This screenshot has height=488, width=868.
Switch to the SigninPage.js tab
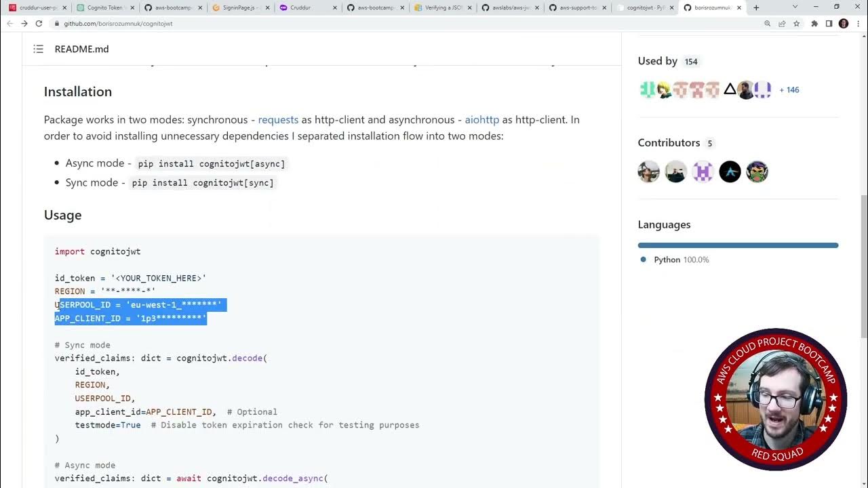pyautogui.click(x=237, y=7)
